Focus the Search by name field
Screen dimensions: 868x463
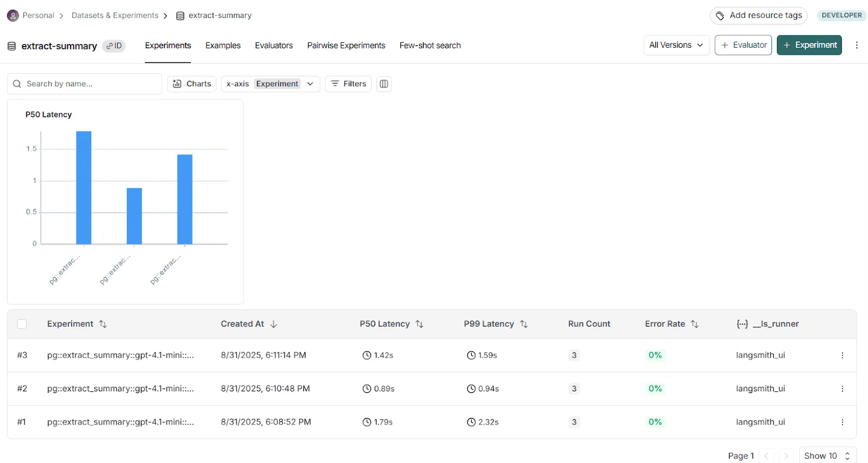tap(90, 84)
